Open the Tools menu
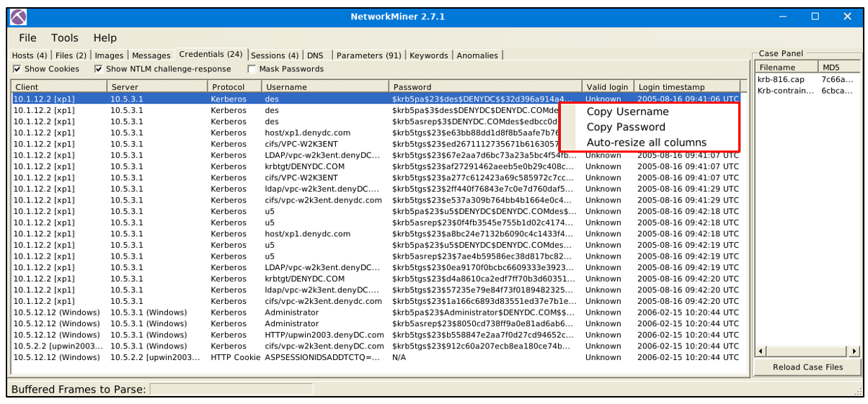868x404 pixels. (65, 37)
